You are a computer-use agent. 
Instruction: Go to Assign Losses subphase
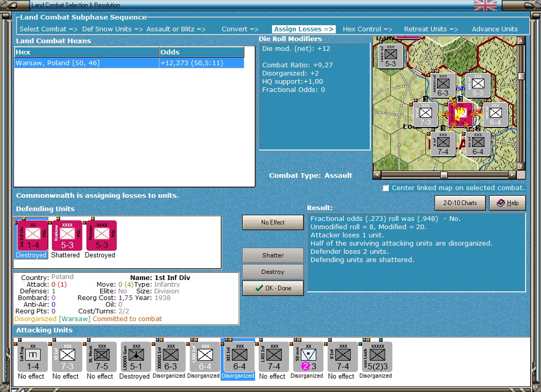pyautogui.click(x=303, y=29)
